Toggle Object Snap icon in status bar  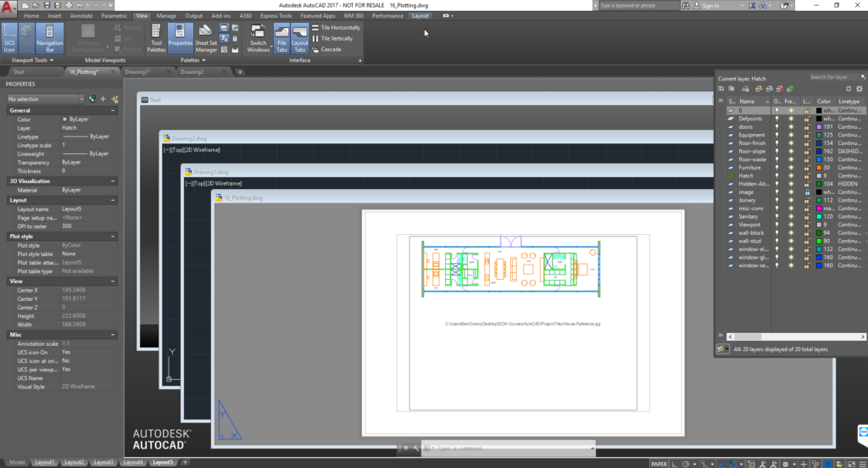tap(733, 464)
